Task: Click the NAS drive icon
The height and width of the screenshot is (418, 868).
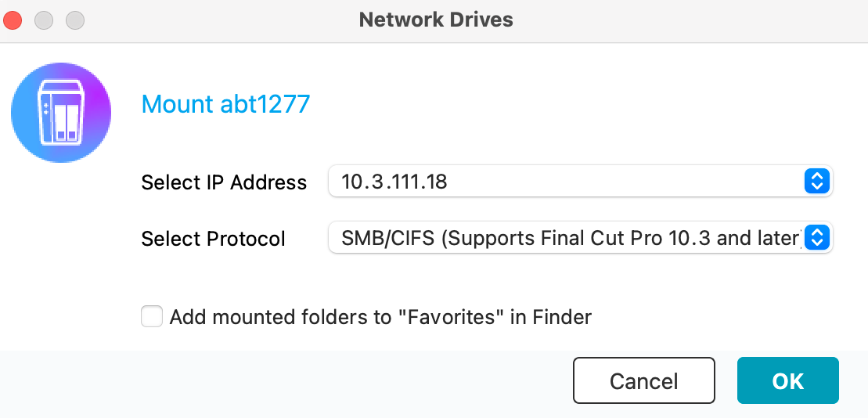Action: (61, 114)
